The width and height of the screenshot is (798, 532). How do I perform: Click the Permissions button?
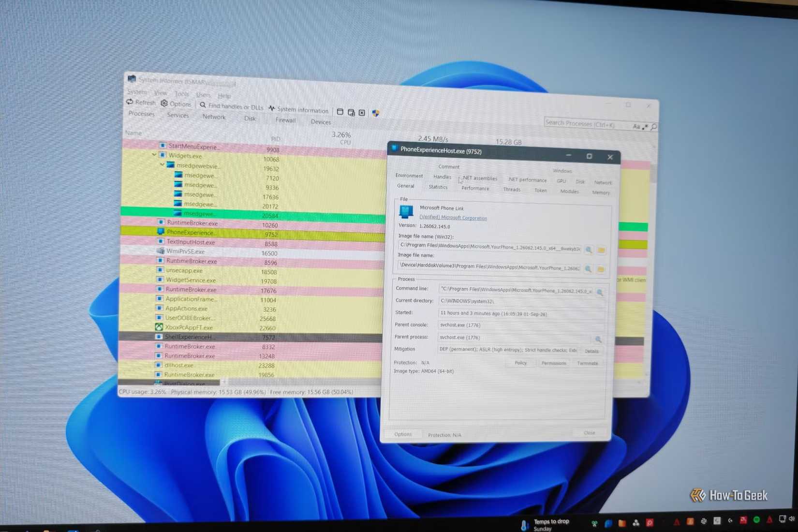coord(554,363)
